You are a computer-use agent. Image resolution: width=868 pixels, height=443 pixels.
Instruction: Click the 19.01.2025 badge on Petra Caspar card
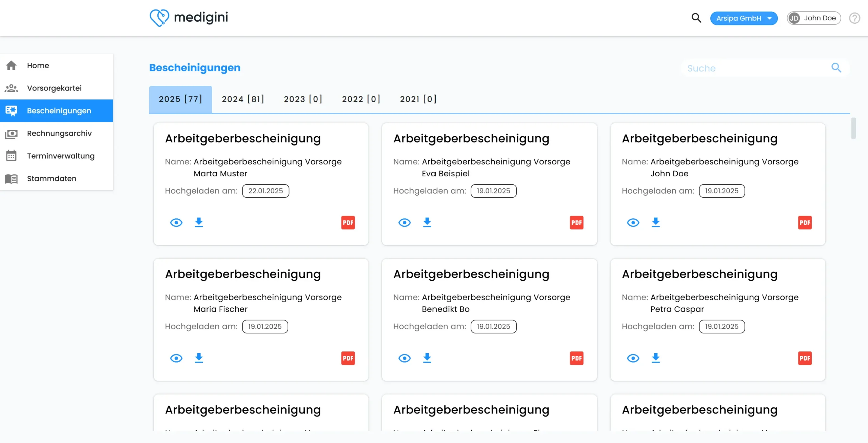coord(722,326)
